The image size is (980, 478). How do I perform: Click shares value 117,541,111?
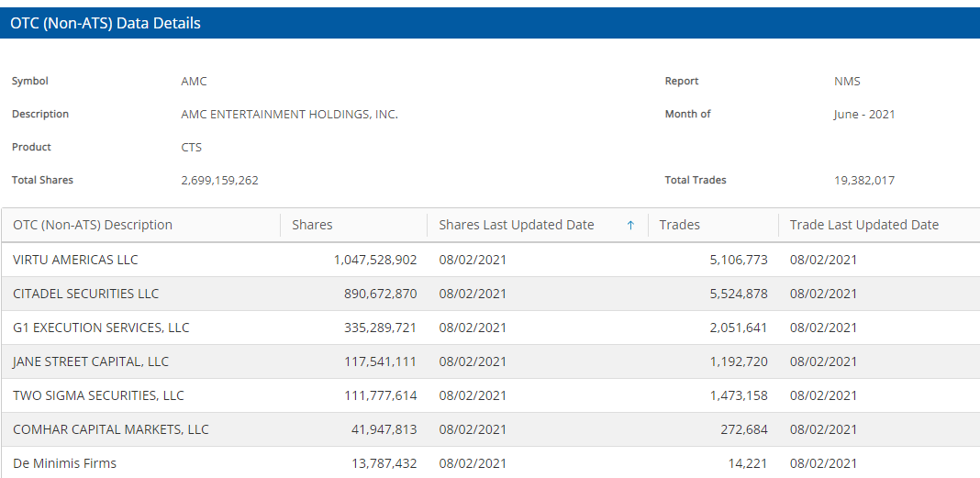380,361
